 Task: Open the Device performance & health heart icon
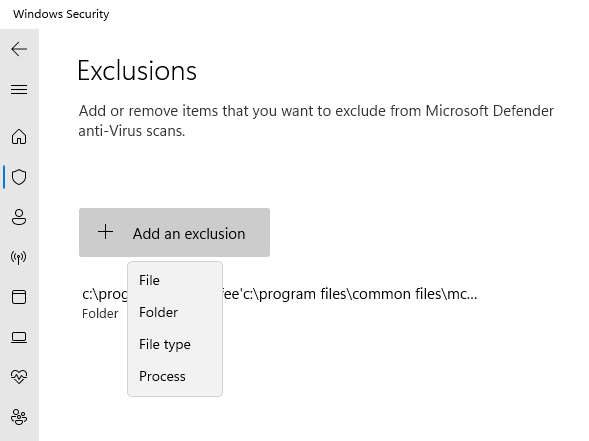19,376
